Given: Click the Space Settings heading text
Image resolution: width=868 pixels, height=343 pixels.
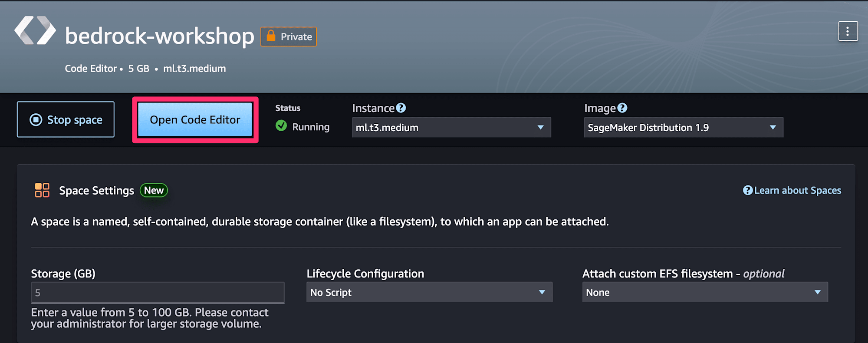Looking at the screenshot, I should point(96,191).
